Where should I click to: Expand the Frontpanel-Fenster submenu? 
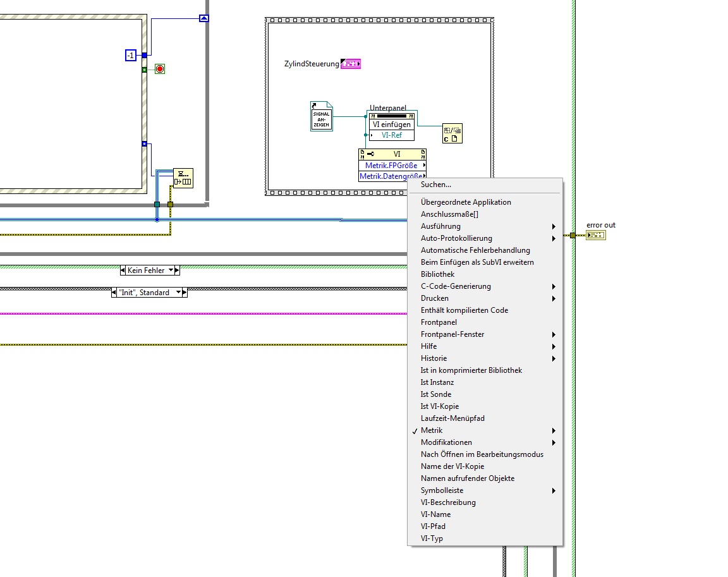485,334
